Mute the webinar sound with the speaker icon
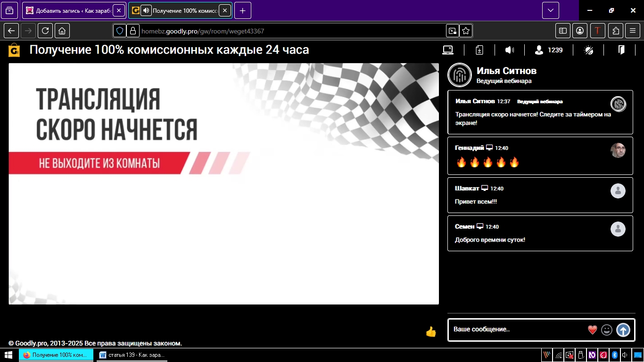The height and width of the screenshot is (362, 644). click(x=510, y=50)
